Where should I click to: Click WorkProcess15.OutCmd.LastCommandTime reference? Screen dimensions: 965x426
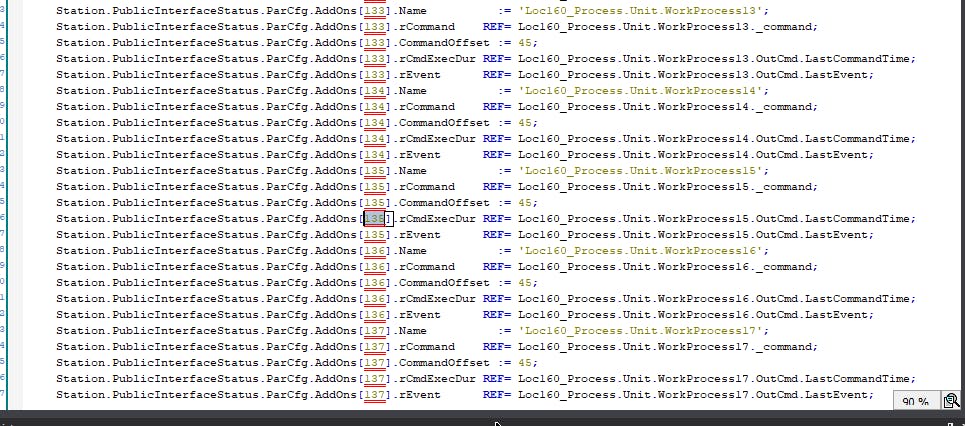click(x=716, y=219)
